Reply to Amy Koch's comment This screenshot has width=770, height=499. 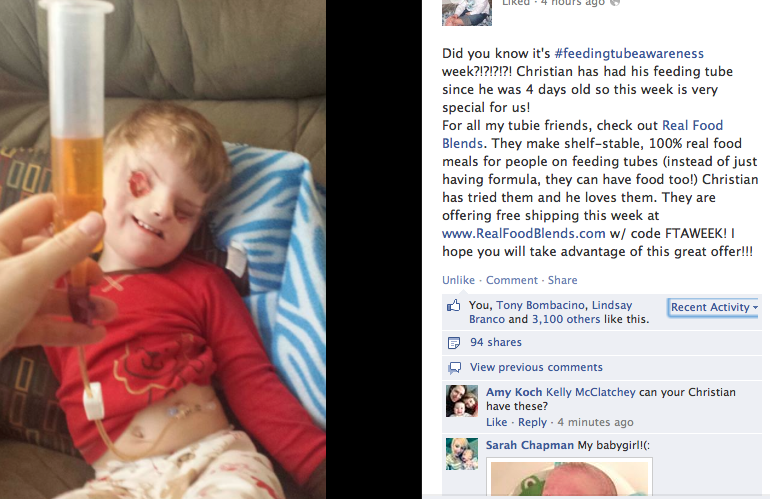532,422
